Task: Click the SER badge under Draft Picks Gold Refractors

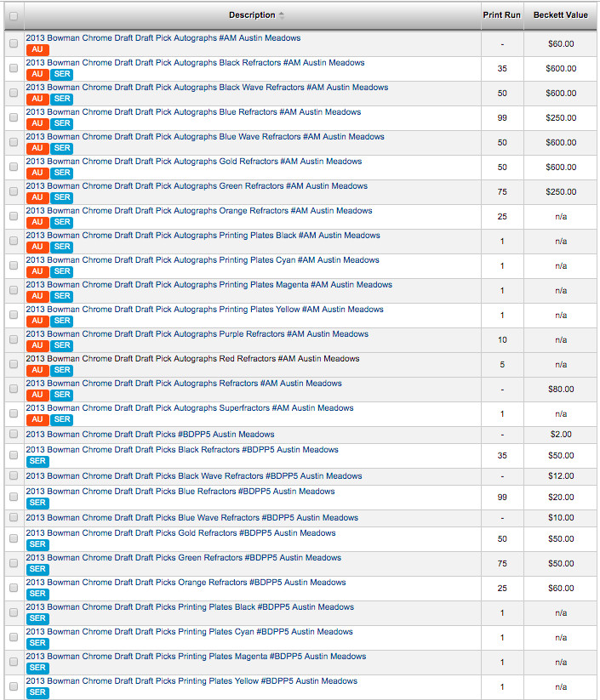Action: pyautogui.click(x=37, y=544)
